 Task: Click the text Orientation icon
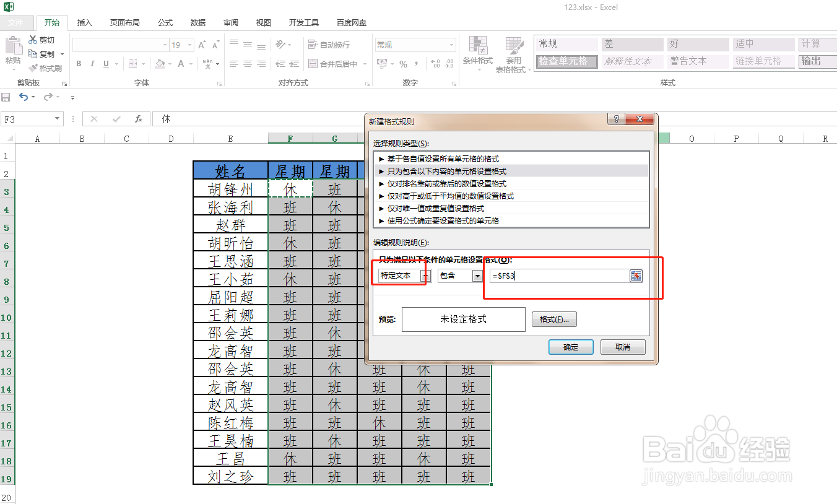(280, 44)
